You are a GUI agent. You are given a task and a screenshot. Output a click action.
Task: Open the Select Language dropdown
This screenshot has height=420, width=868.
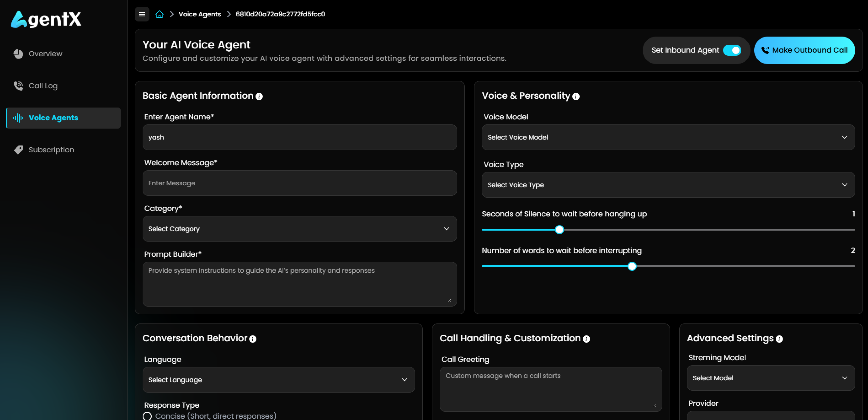point(278,380)
